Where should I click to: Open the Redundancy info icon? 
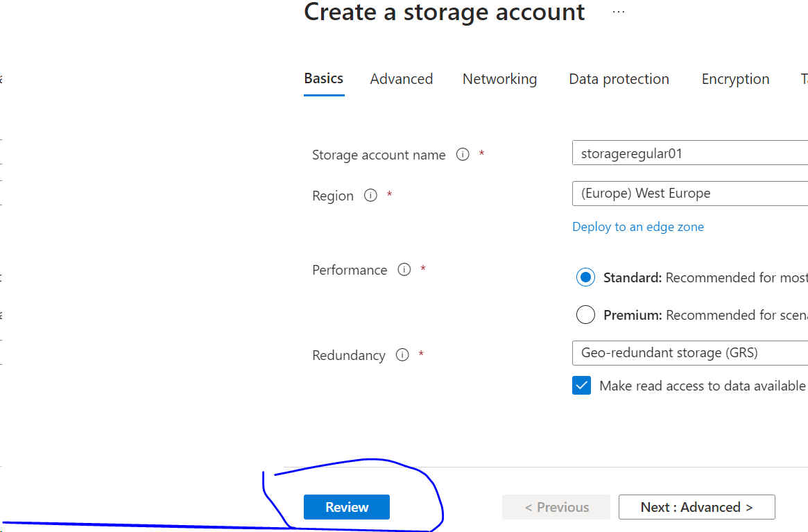(x=402, y=355)
